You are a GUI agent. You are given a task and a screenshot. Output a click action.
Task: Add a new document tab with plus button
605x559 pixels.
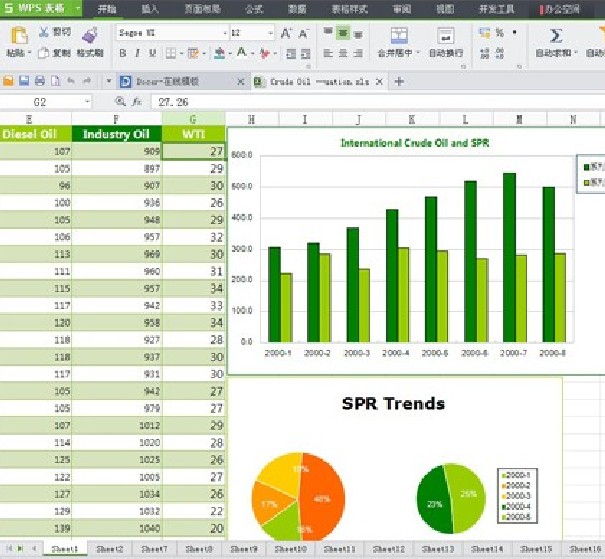click(399, 81)
